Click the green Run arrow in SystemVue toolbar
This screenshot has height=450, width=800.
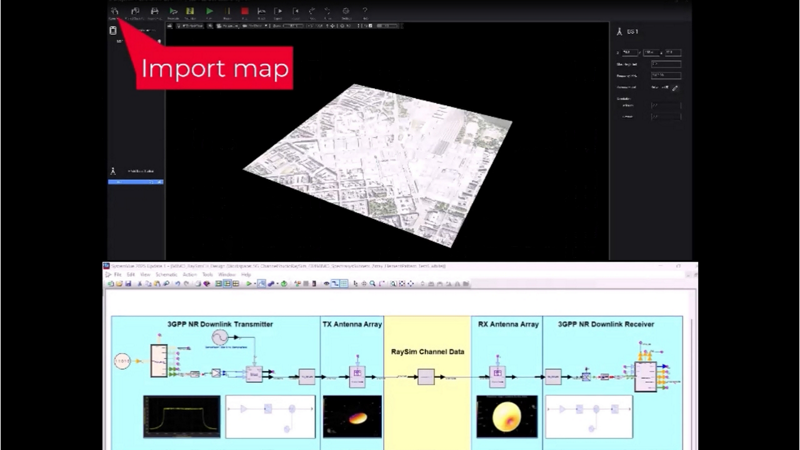pyautogui.click(x=249, y=284)
